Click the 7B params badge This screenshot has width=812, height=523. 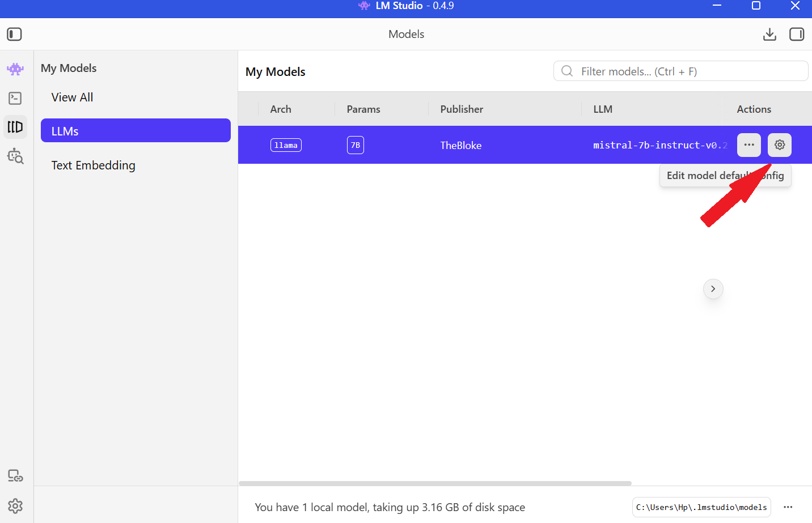click(x=356, y=145)
